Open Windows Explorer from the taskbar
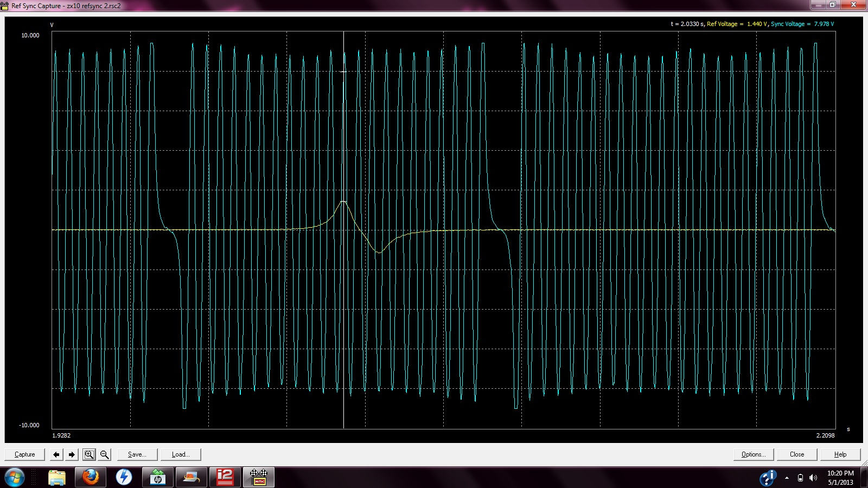The height and width of the screenshot is (488, 868). pos(57,477)
